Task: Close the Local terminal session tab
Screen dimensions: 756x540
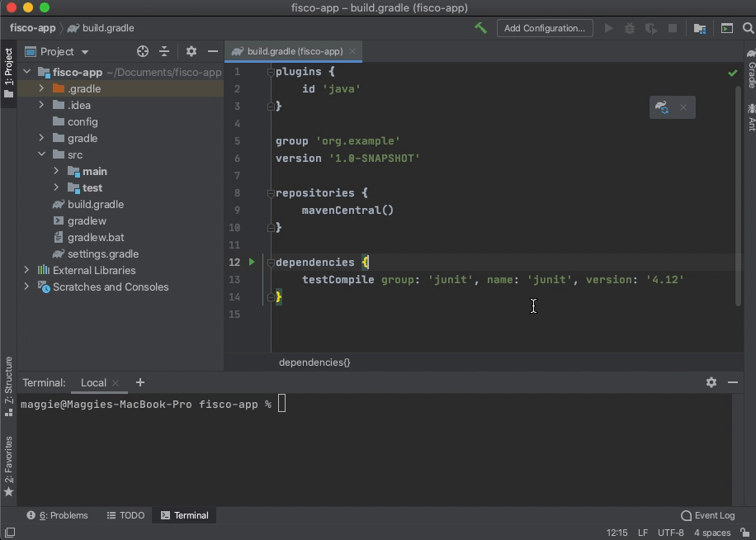Action: click(x=116, y=383)
